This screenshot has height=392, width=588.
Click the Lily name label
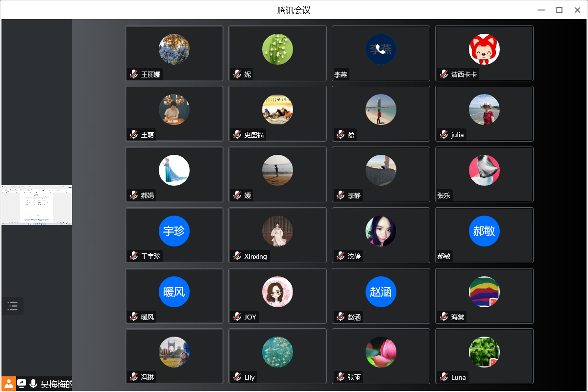250,377
